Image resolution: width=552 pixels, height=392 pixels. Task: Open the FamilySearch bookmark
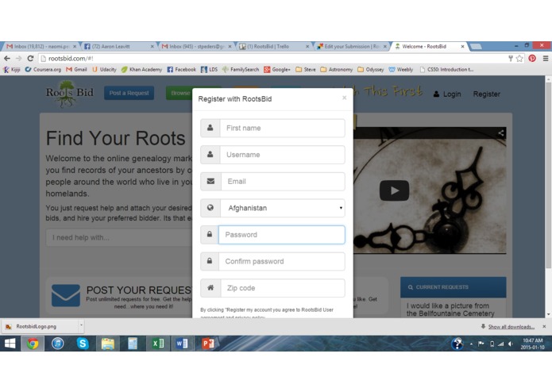241,70
